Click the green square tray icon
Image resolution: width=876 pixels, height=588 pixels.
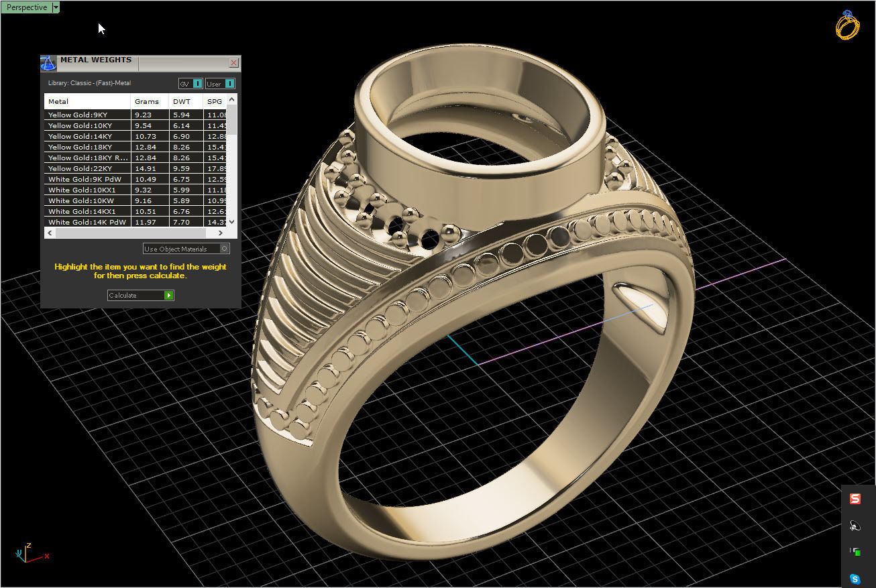[855, 552]
